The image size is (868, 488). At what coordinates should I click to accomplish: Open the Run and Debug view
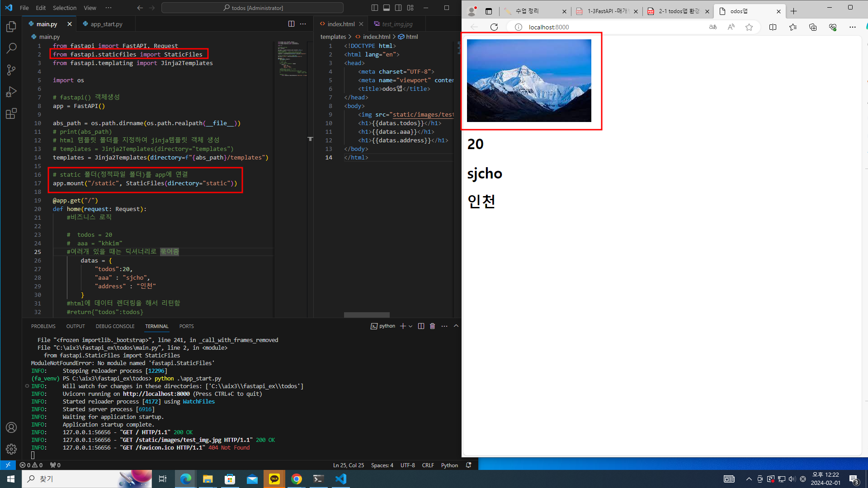[x=11, y=92]
